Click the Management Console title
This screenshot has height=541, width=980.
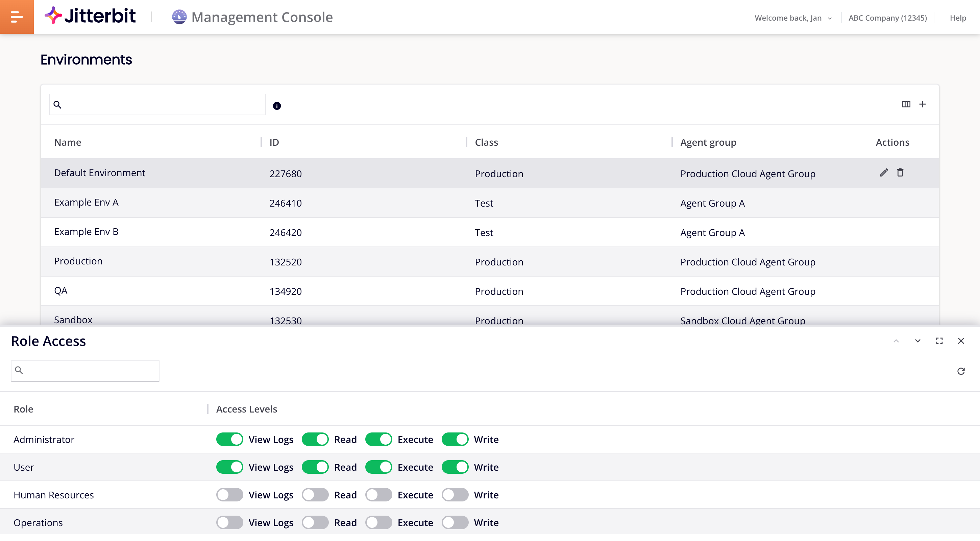point(262,17)
